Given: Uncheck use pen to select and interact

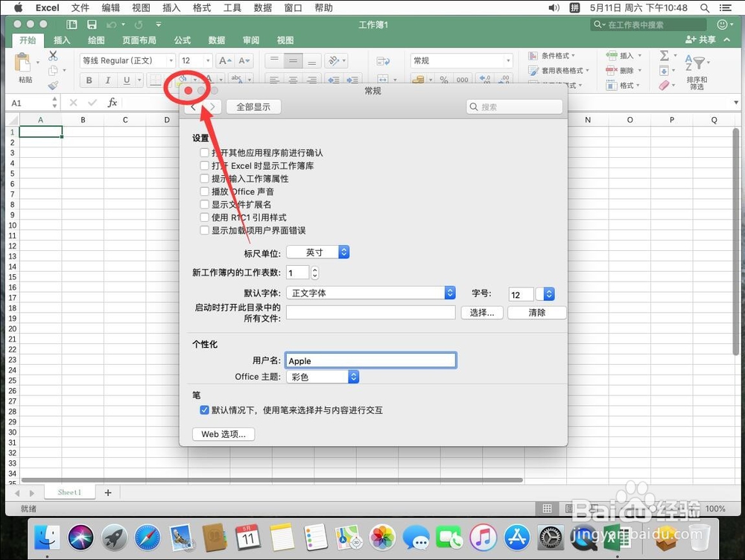Looking at the screenshot, I should click(204, 410).
